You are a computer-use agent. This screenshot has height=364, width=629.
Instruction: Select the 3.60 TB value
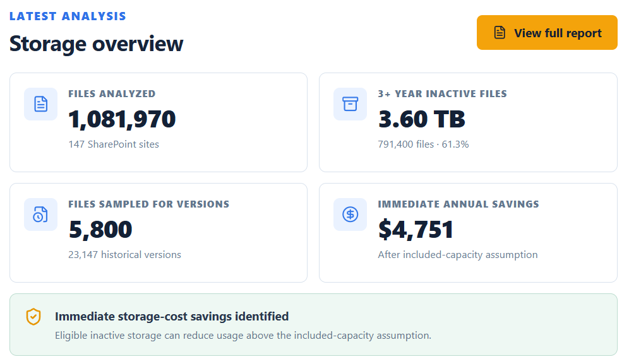tap(422, 119)
